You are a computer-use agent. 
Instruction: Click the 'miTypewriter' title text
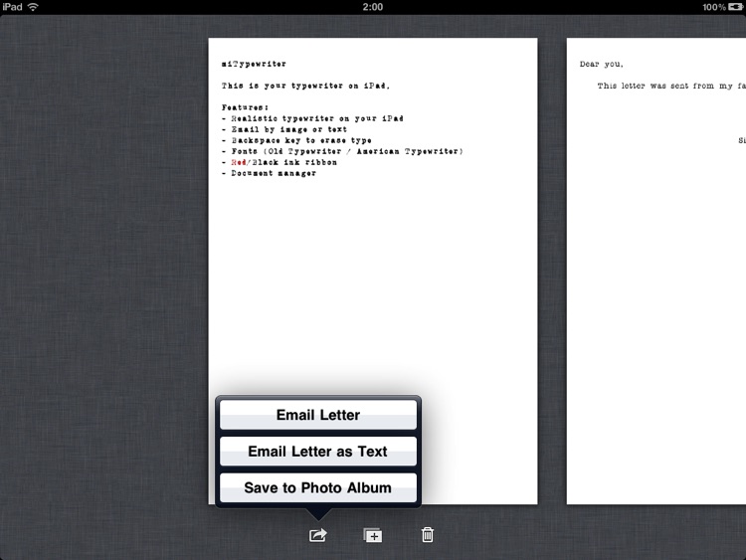tap(254, 64)
